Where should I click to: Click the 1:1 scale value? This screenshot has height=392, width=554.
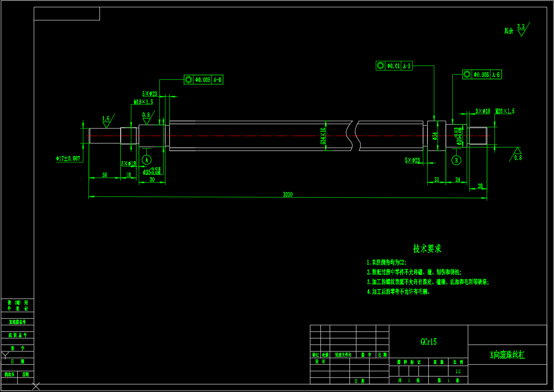tap(458, 371)
